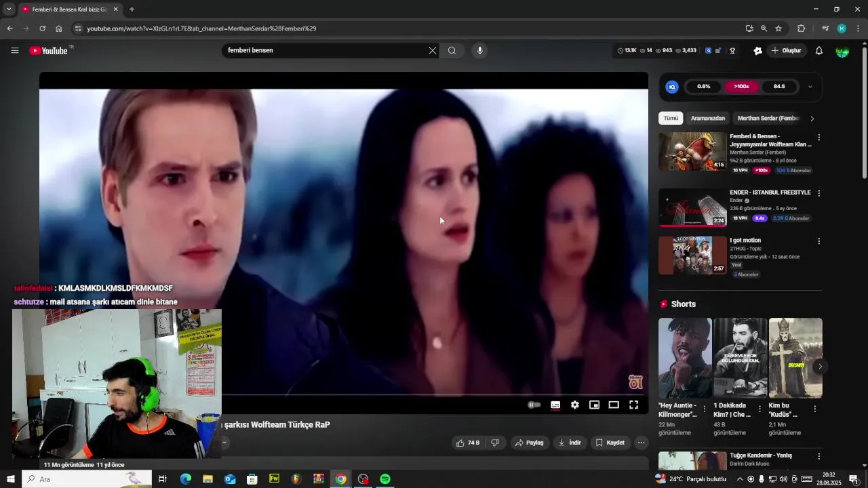Screen dimensions: 868x488
Task: Like the video with 74 B likes
Action: click(x=468, y=443)
